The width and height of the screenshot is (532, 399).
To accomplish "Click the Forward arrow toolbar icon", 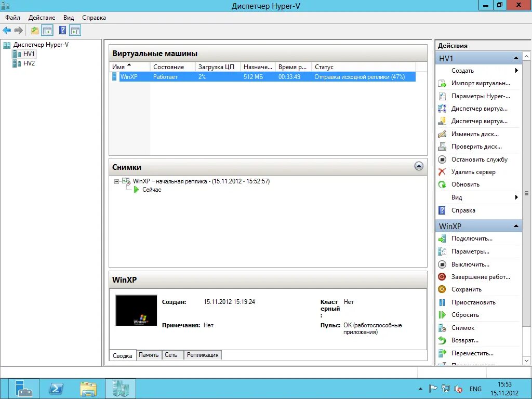I will point(19,31).
